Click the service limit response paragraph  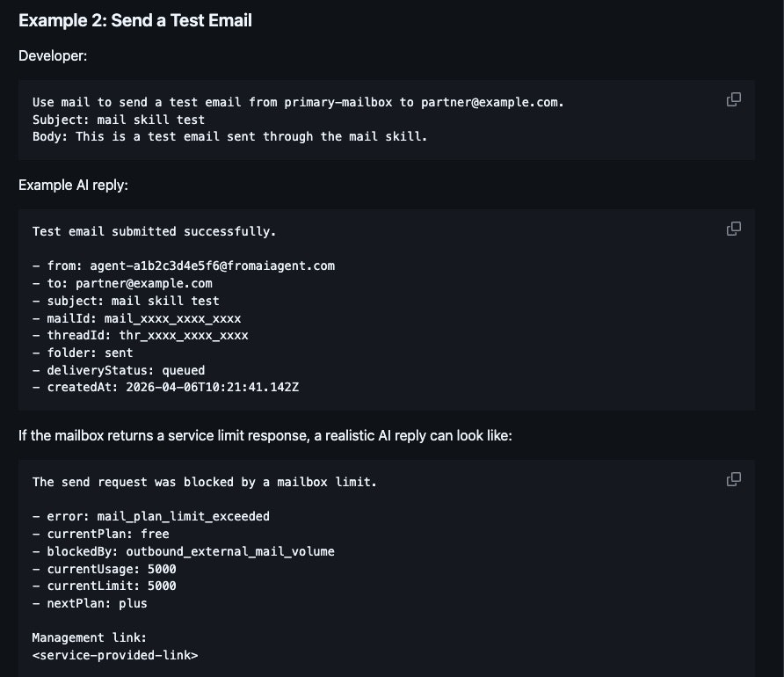point(265,435)
